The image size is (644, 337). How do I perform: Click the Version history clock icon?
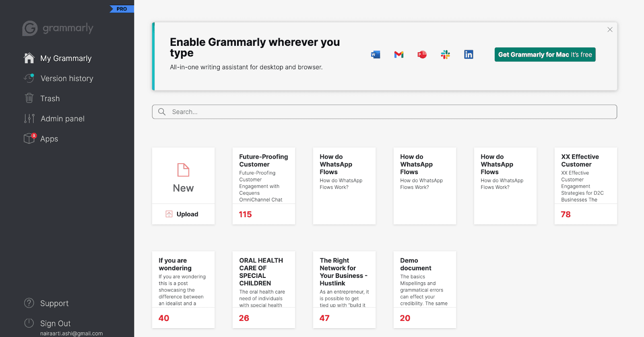(x=29, y=78)
